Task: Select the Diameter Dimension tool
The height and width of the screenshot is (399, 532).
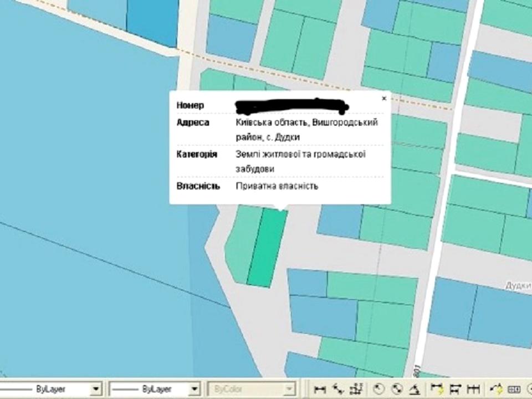Action: tap(396, 388)
